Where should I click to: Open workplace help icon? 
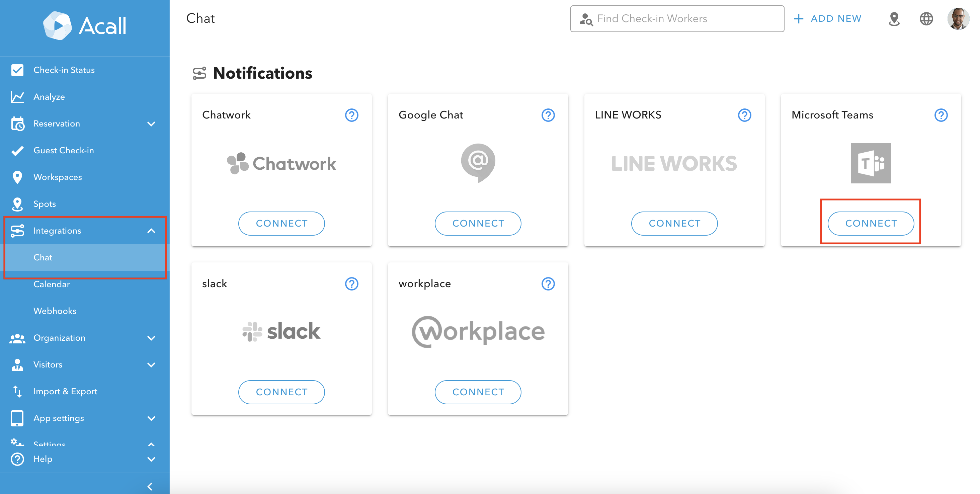[548, 284]
